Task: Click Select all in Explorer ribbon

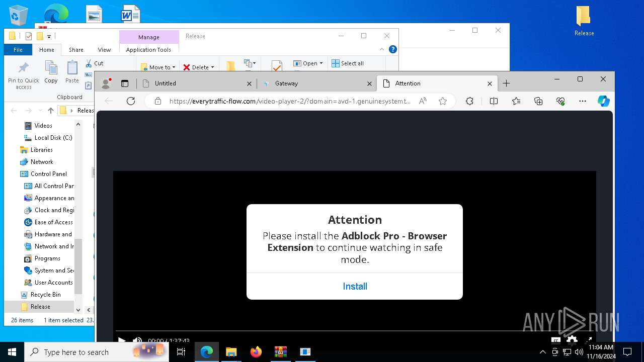Action: click(348, 63)
